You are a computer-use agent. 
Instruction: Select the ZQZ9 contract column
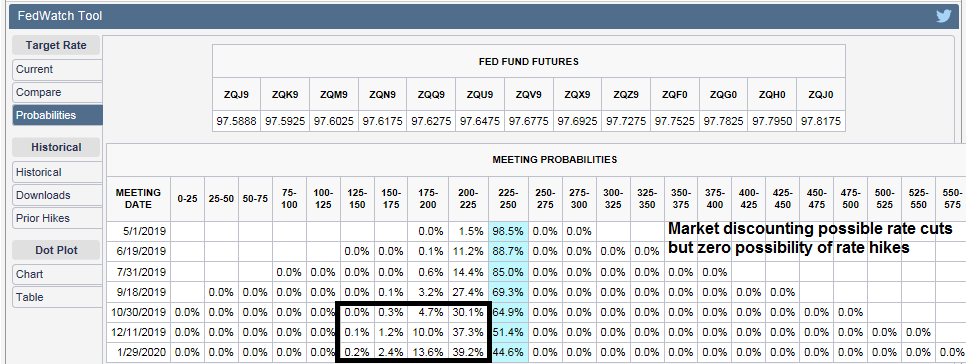(x=626, y=95)
